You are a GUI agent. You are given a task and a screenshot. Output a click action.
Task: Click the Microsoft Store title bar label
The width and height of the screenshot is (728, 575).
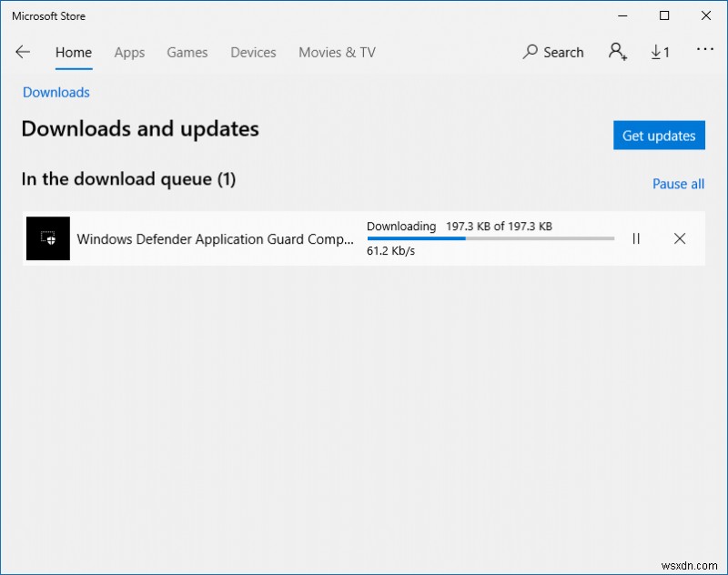pos(47,15)
